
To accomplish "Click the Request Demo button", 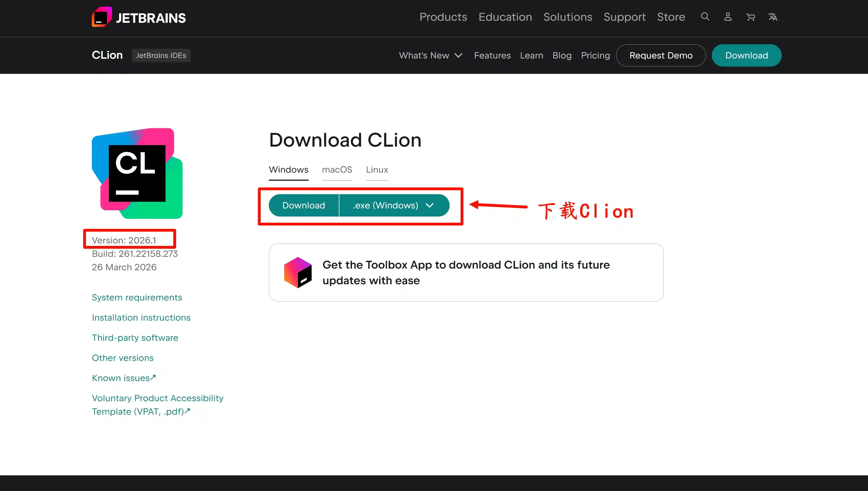I will tap(661, 55).
